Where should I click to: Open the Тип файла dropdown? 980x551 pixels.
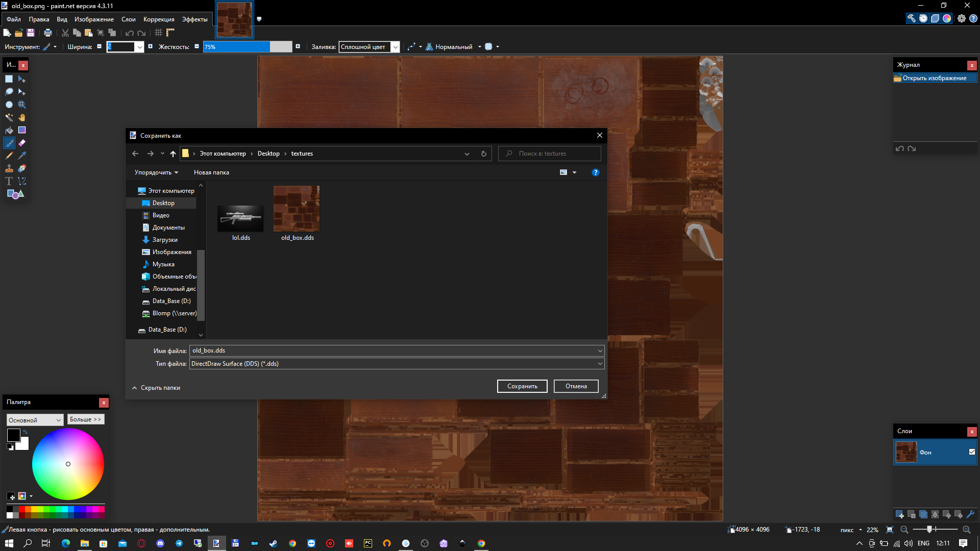click(600, 364)
